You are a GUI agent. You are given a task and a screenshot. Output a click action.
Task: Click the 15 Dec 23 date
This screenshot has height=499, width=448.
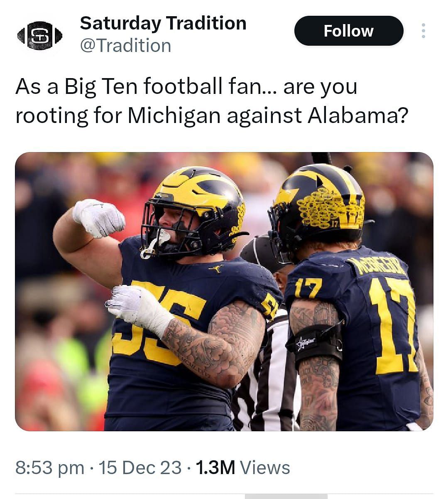click(140, 467)
